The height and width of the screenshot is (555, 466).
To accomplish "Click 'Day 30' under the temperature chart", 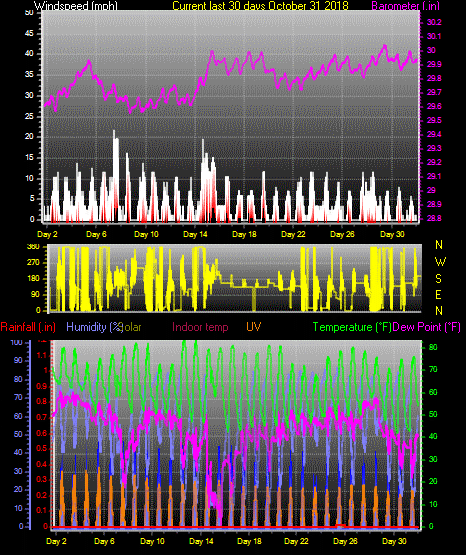I will 394,541.
